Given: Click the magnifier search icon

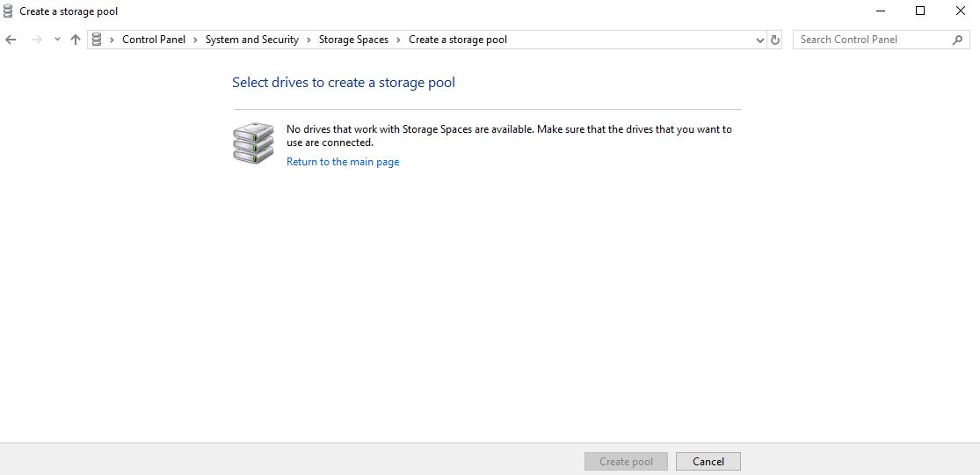Looking at the screenshot, I should (x=957, y=40).
